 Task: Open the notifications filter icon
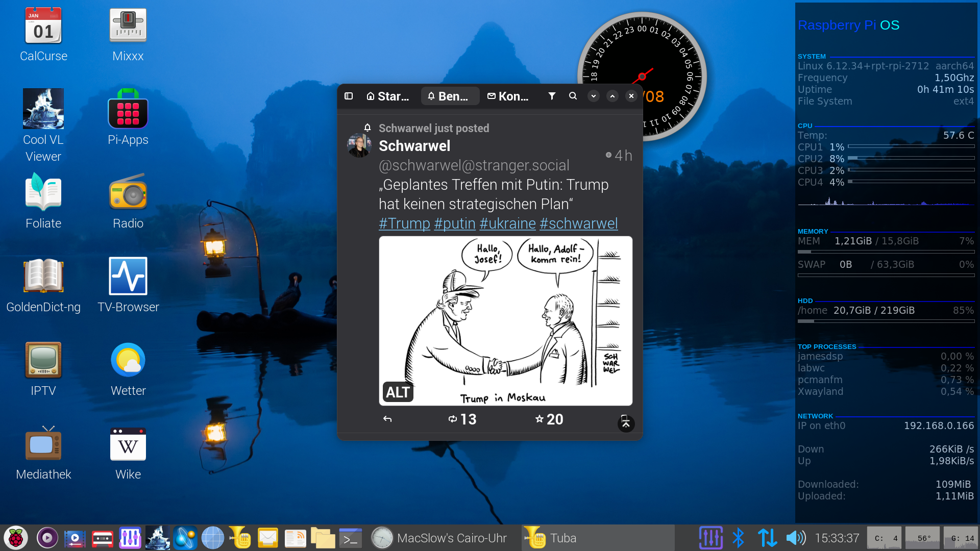coord(552,96)
